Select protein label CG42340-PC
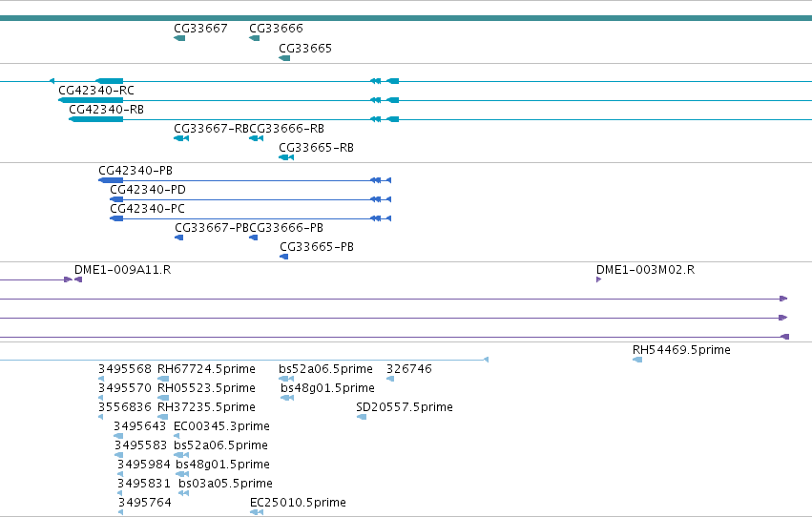 coord(147,209)
